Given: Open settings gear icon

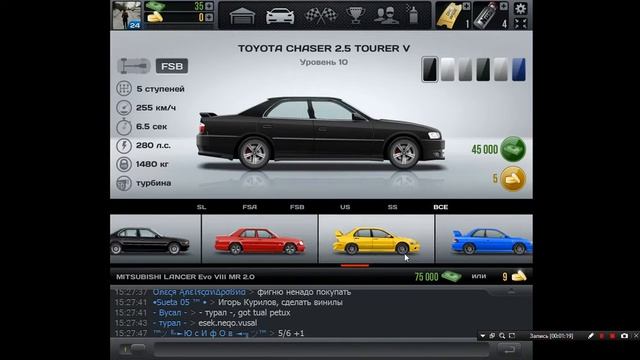Looking at the screenshot, I should click(x=520, y=8).
